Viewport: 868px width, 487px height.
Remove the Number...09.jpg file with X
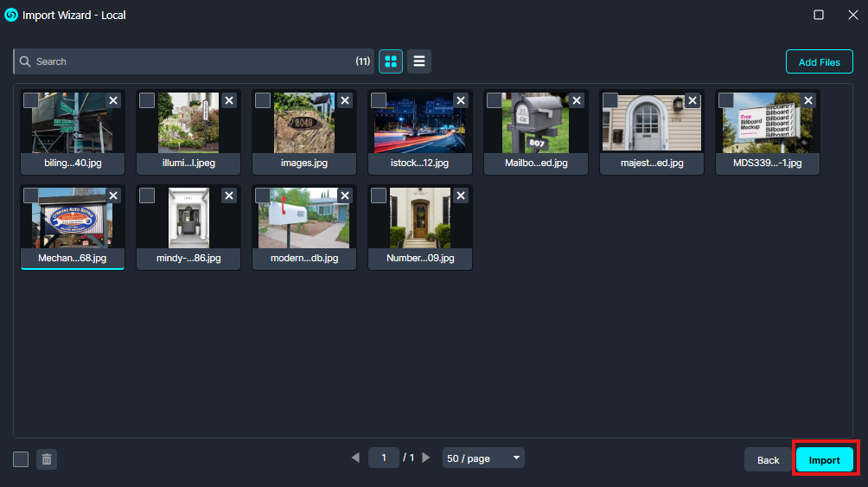[461, 195]
